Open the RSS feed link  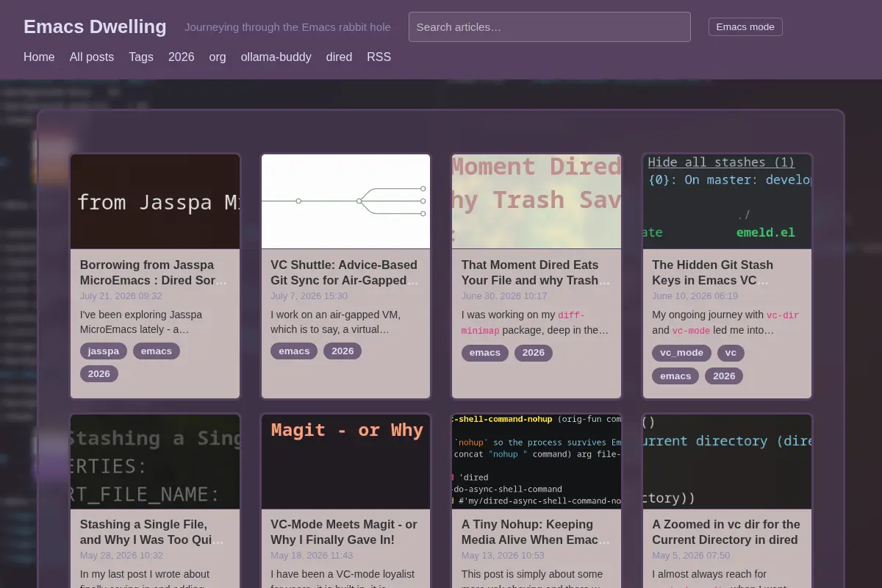point(379,57)
